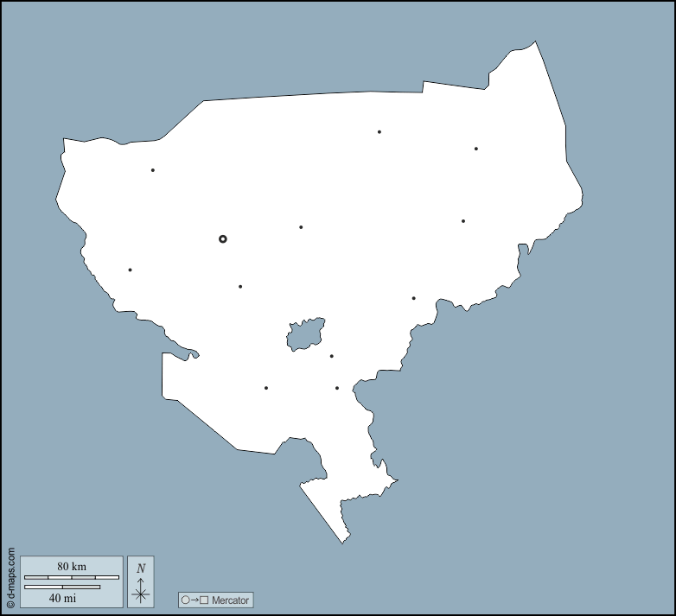Click the easternmost city dot

tap(462, 221)
